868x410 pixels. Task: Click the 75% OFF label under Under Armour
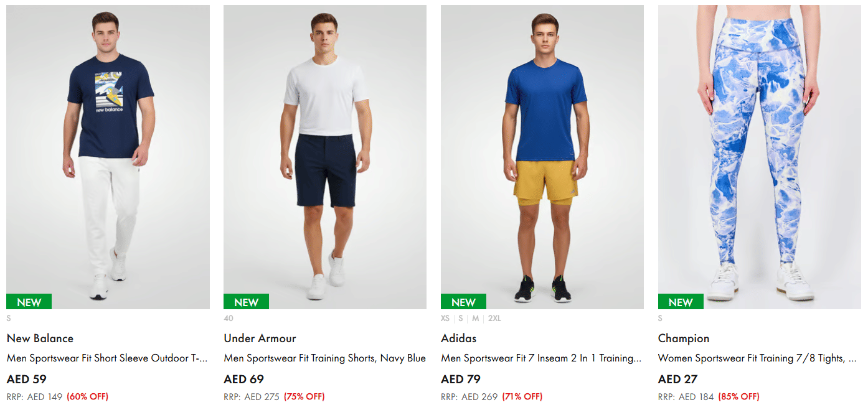[304, 396]
